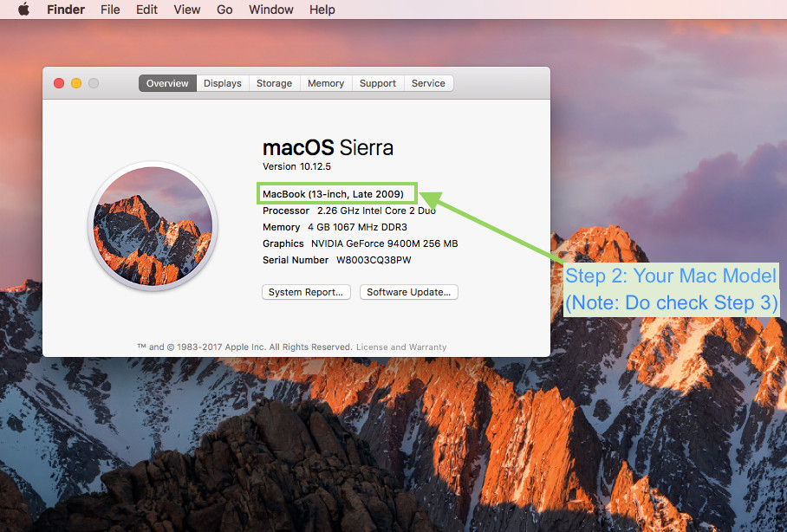Open the Help menu
787x532 pixels.
point(322,10)
